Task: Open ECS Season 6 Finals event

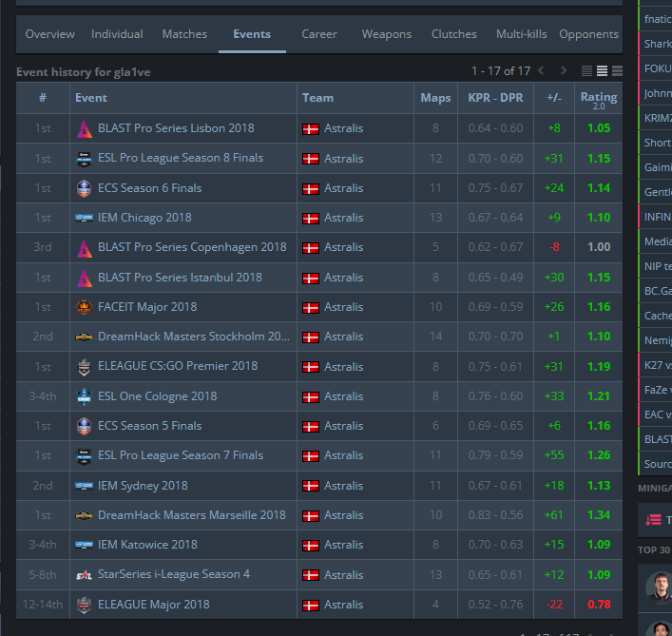Action: pyautogui.click(x=149, y=187)
